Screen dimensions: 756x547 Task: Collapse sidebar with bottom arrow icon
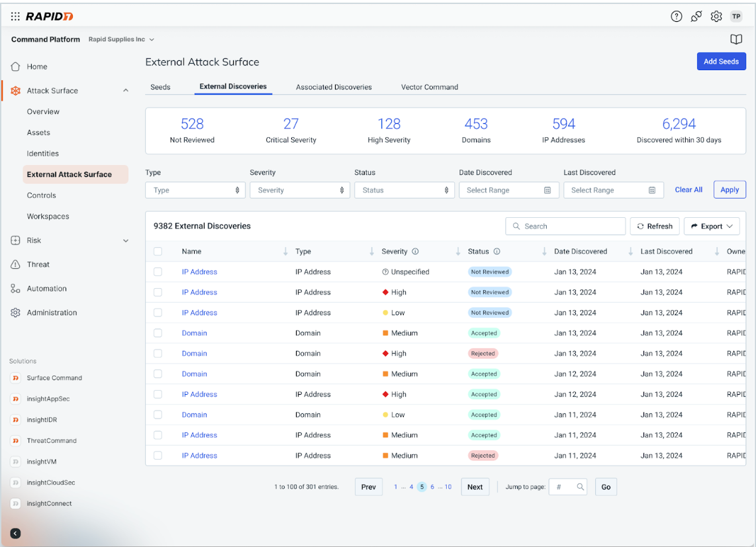pyautogui.click(x=16, y=533)
